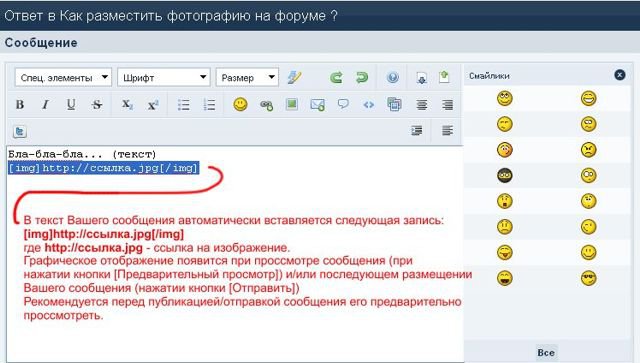This screenshot has height=363, width=640.
Task: Insert the surprised open-mouth smiley
Action: pyautogui.click(x=504, y=201)
